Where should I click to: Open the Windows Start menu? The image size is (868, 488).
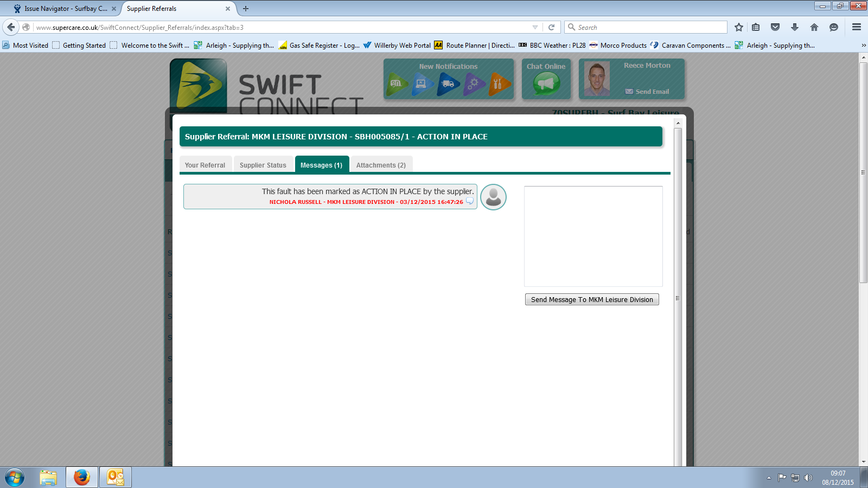[x=15, y=478]
